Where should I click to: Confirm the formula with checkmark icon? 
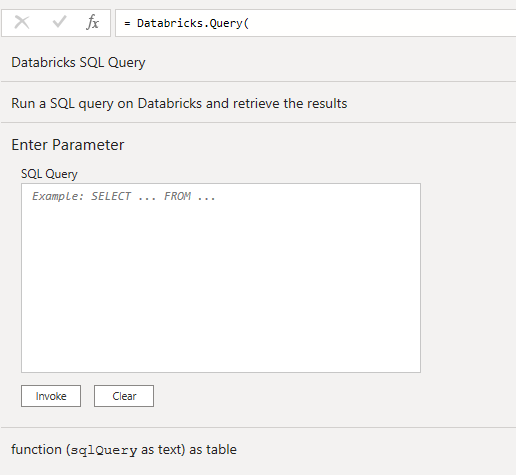tap(59, 22)
